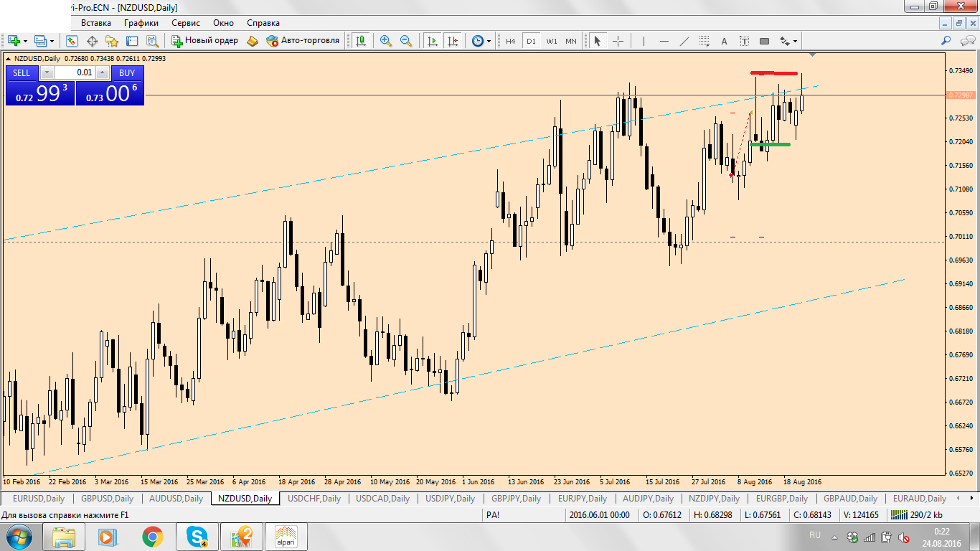Open the Windows Start button
980x551 pixels.
click(x=19, y=537)
